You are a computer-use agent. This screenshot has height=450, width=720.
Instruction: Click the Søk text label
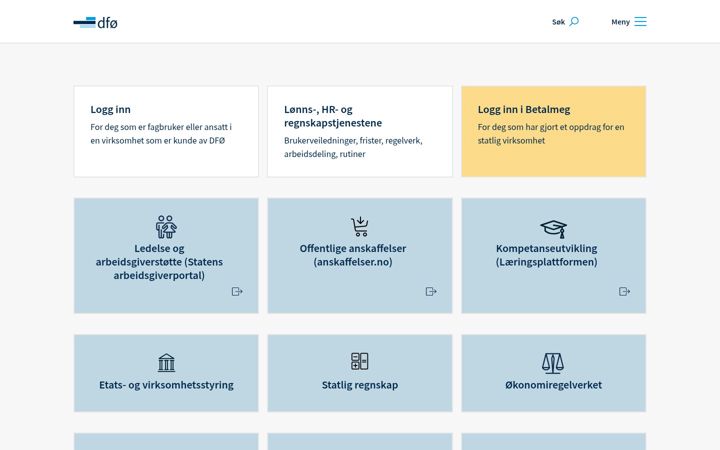(x=558, y=22)
